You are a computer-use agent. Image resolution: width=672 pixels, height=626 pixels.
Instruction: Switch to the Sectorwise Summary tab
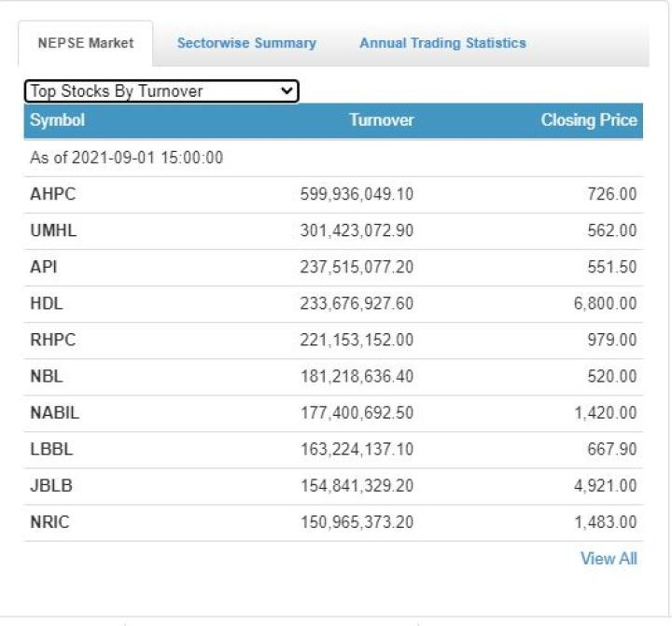pos(246,43)
